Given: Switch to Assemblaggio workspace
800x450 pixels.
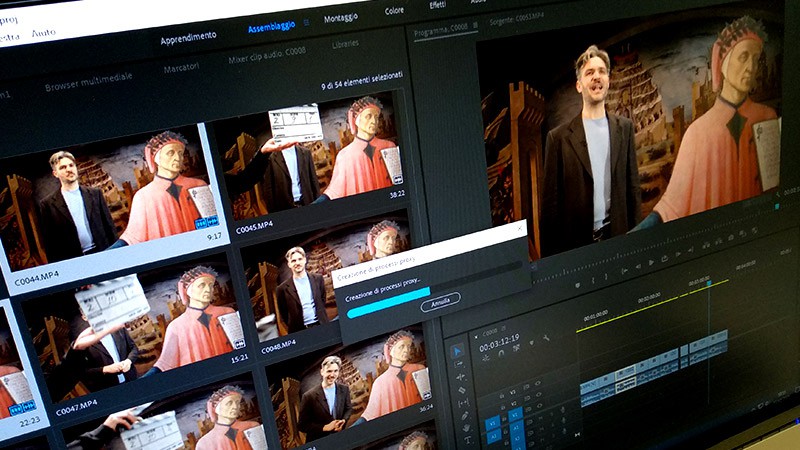Looking at the screenshot, I should point(271,26).
